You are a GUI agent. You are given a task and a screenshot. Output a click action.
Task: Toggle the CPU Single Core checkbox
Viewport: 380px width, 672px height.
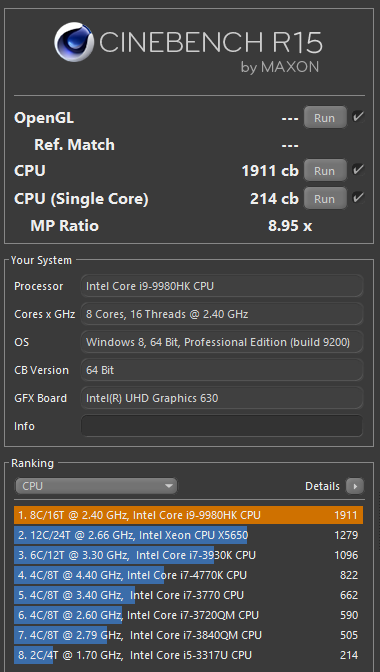(358, 198)
